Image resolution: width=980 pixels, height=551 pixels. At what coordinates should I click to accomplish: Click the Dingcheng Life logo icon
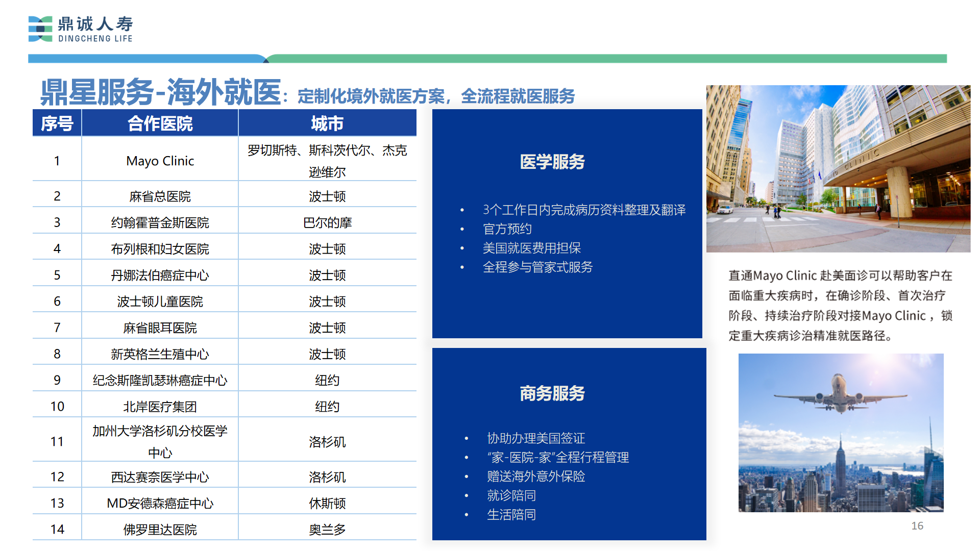[x=40, y=29]
